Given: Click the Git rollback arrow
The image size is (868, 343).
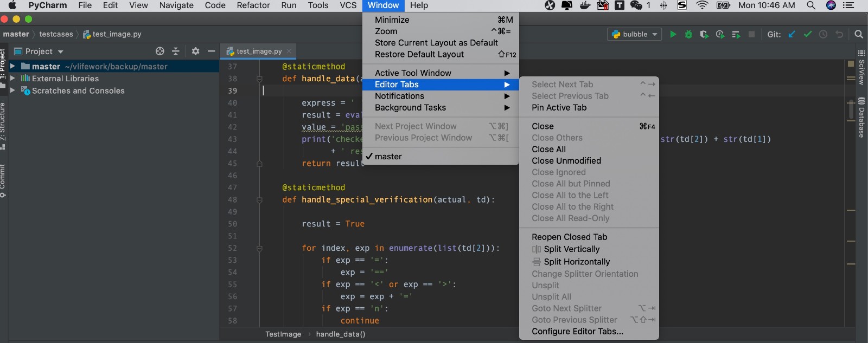Looking at the screenshot, I should [839, 34].
